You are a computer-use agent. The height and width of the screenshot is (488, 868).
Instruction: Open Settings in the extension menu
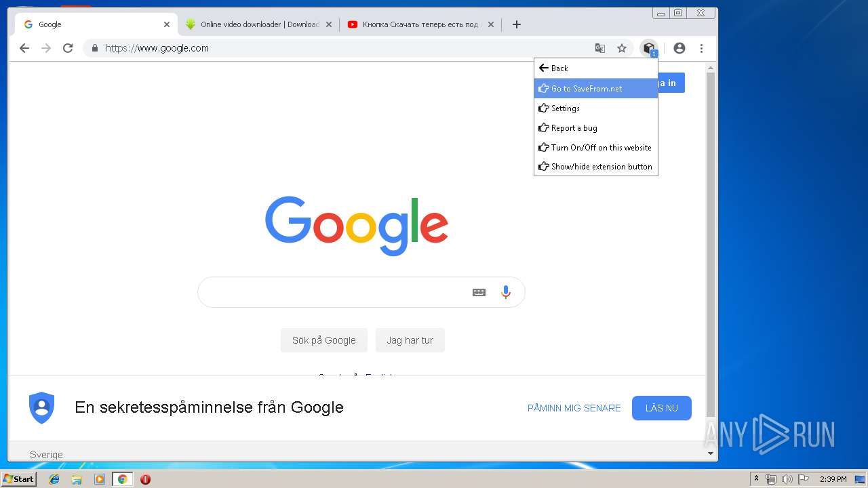tap(596, 108)
